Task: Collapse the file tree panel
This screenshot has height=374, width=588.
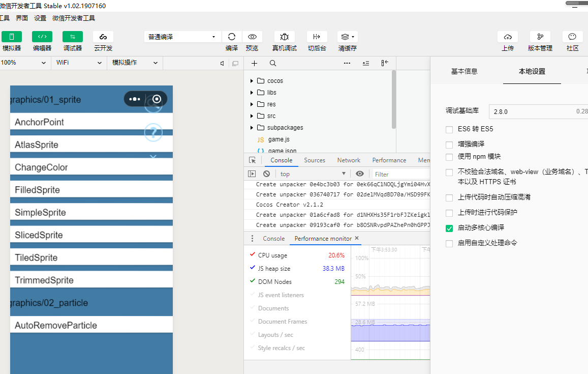Action: (x=385, y=63)
